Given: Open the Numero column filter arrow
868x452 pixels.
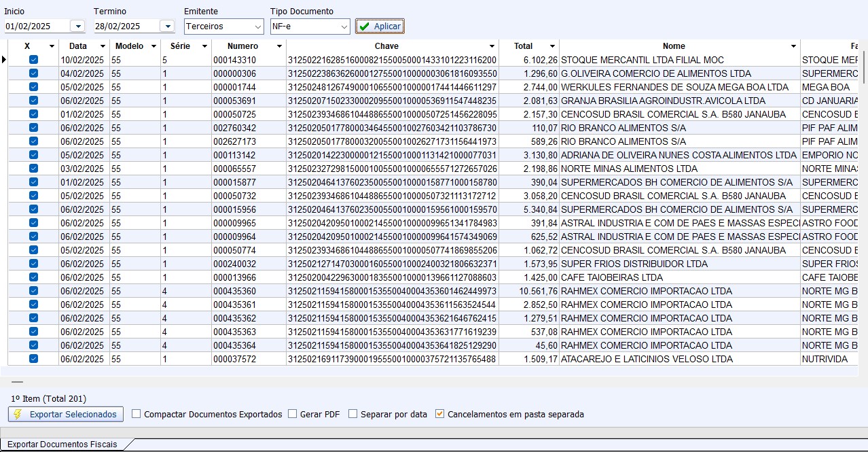Looking at the screenshot, I should click(x=278, y=46).
